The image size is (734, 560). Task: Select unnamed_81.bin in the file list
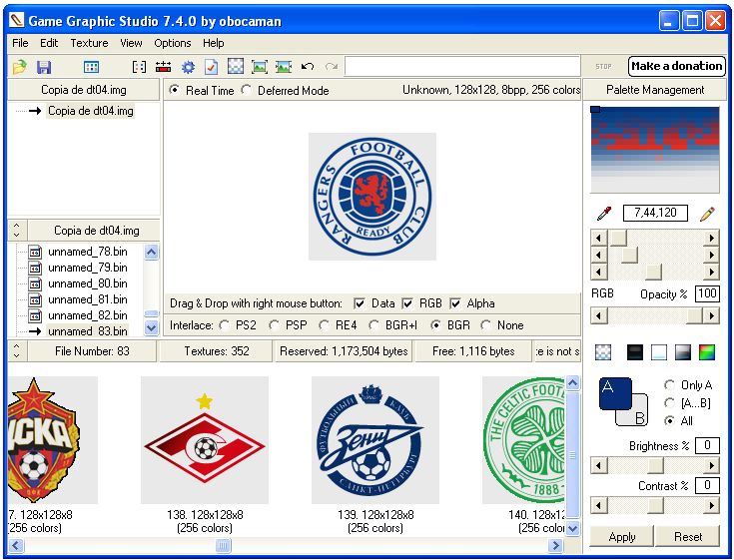(x=88, y=299)
